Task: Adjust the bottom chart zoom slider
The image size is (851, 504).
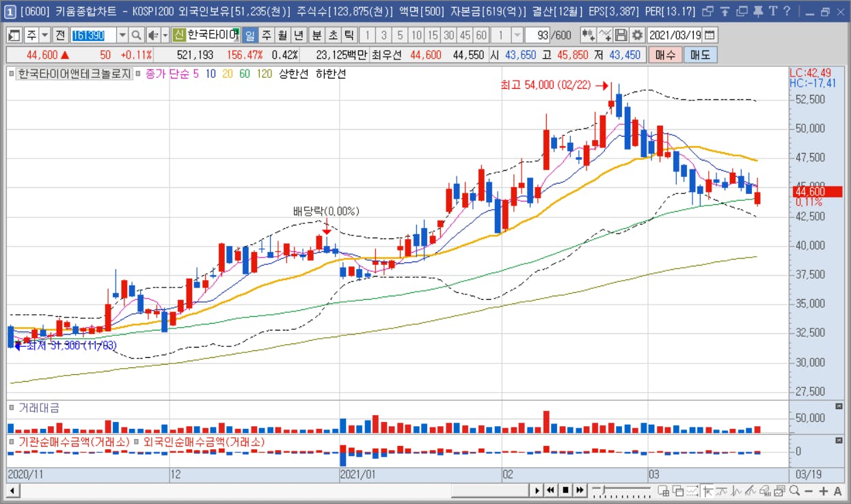Action: coord(622,490)
